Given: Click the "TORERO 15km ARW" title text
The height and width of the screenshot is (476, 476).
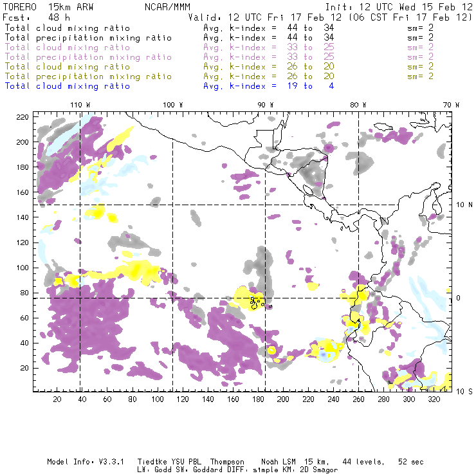Looking at the screenshot, I should [48, 7].
